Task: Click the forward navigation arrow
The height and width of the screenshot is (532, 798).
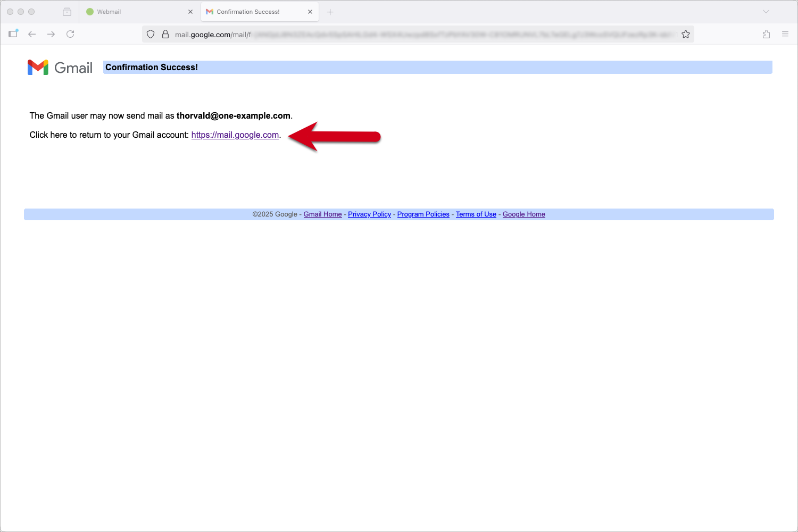Action: pyautogui.click(x=51, y=34)
